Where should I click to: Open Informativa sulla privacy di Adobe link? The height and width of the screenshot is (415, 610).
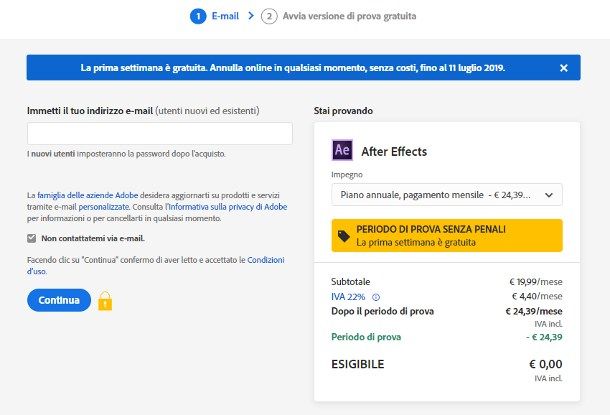coord(226,207)
